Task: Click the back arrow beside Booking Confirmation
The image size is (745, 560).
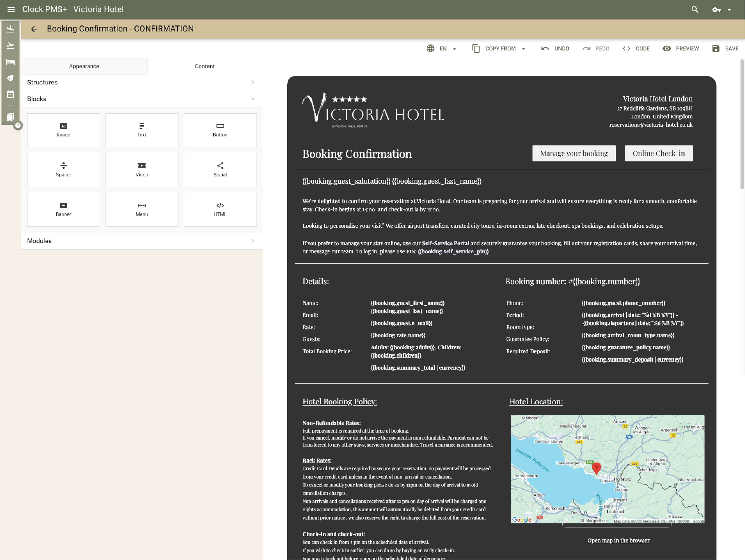Action: coord(34,29)
